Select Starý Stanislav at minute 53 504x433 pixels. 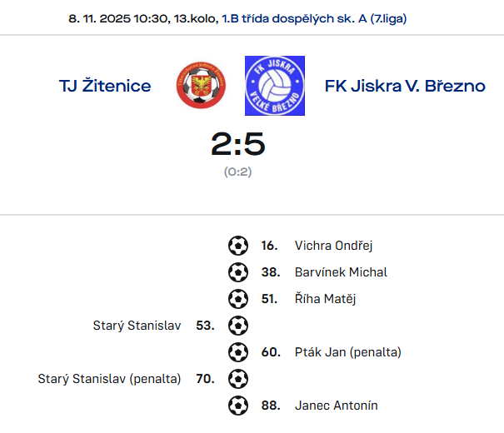137,326
